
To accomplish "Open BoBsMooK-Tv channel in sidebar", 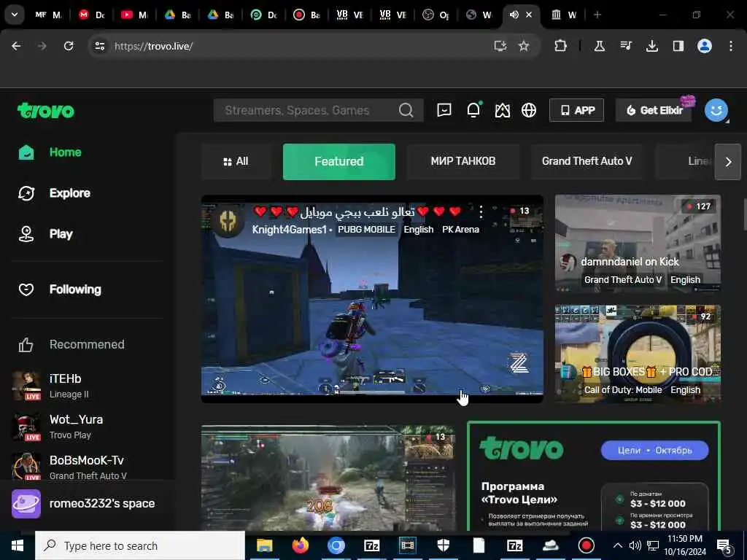I will [88, 467].
